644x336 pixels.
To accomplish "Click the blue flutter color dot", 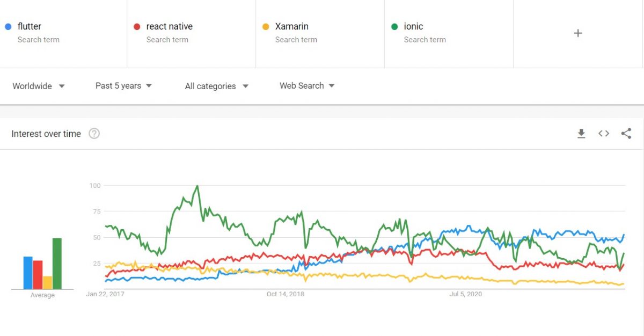I will pyautogui.click(x=9, y=26).
